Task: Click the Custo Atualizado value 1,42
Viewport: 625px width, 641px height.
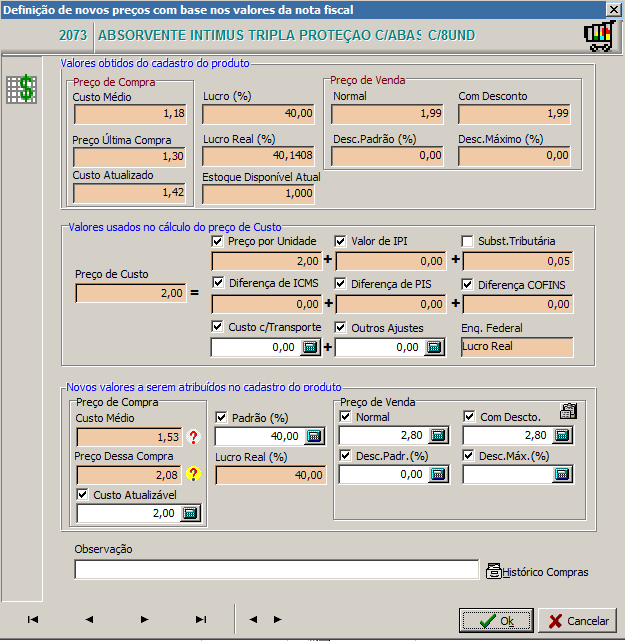Action: [x=130, y=193]
